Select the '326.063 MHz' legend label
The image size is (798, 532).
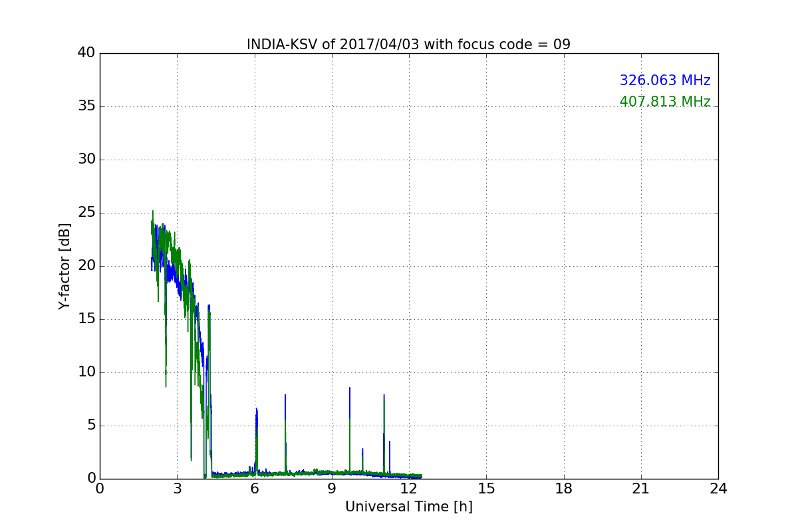(665, 80)
